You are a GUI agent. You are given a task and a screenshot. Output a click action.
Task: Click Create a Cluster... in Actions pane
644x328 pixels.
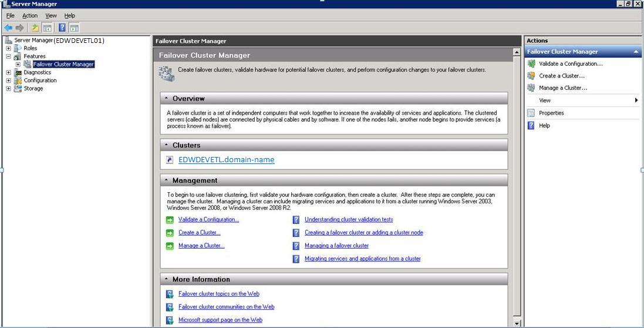coord(562,76)
